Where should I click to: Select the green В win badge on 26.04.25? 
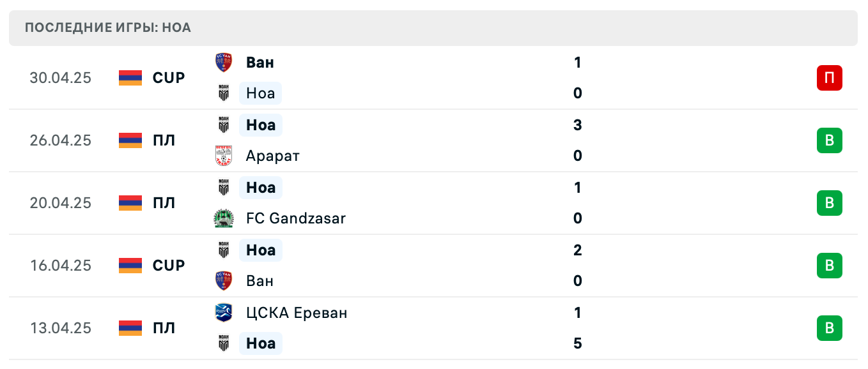tap(830, 140)
